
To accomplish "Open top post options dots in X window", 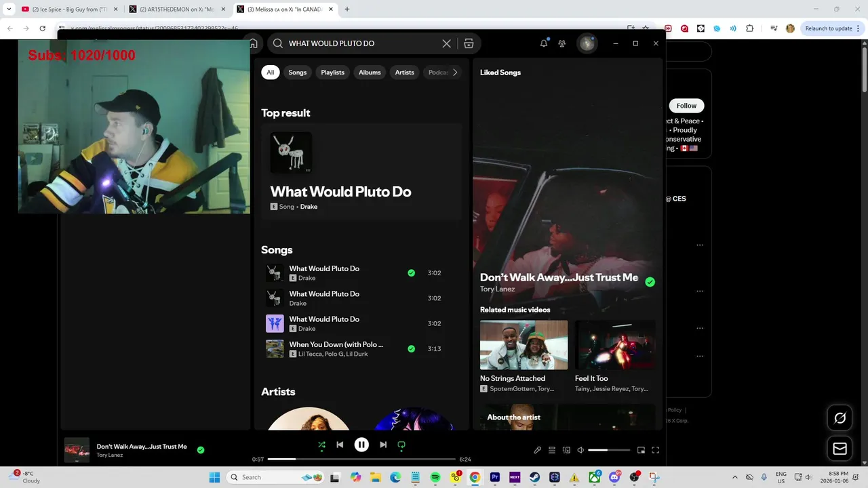I will [x=700, y=245].
